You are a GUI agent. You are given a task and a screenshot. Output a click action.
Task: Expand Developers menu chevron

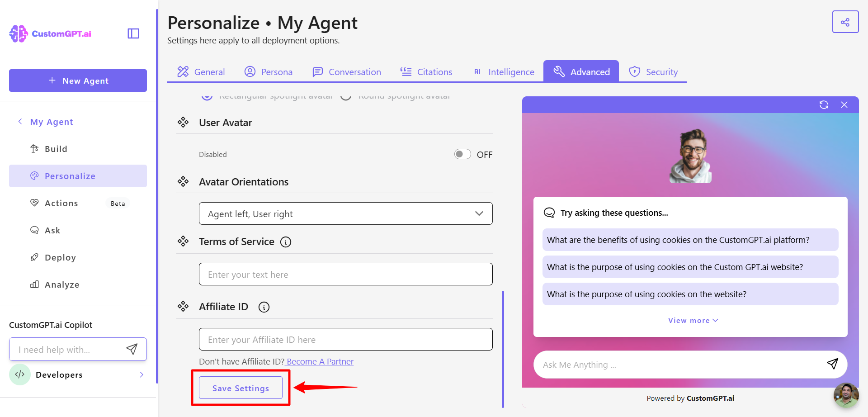click(142, 374)
